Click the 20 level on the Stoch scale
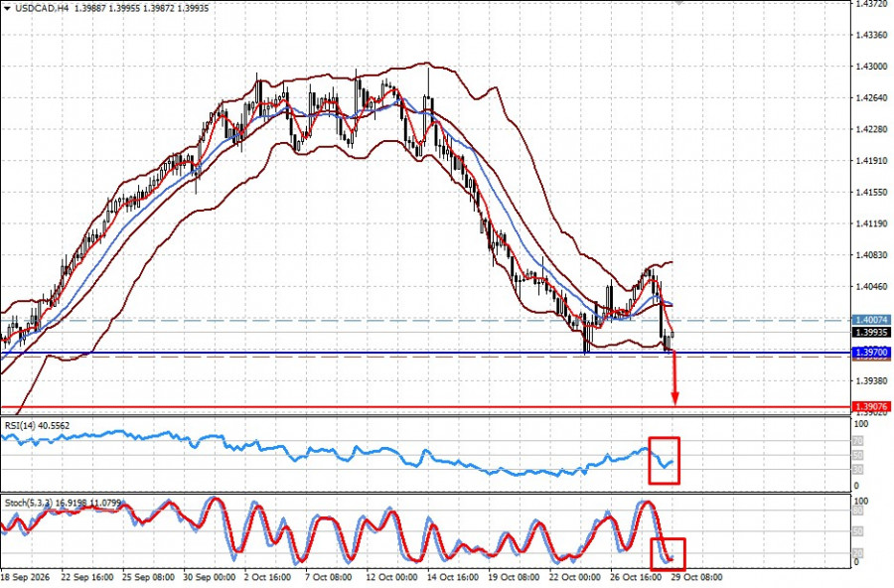 [857, 552]
